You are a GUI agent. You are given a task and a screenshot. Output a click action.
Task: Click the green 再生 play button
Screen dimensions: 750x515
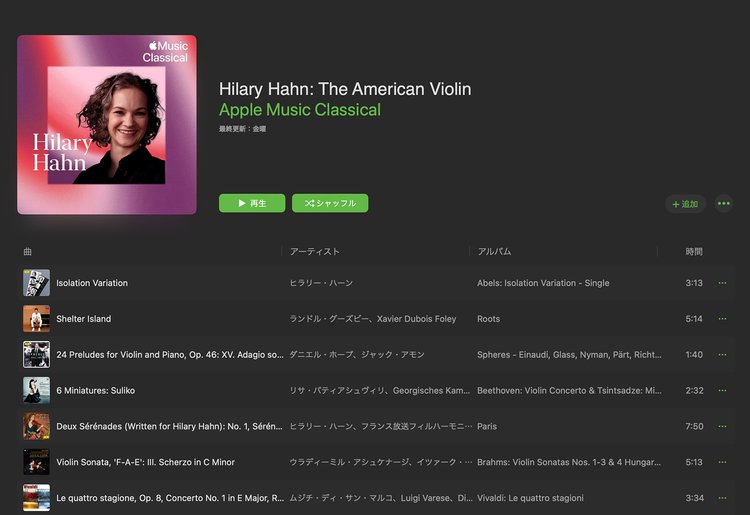[x=252, y=203]
